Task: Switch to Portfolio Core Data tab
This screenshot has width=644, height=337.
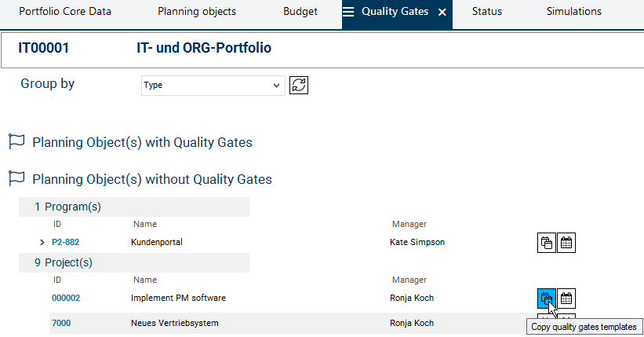Action: (x=65, y=12)
